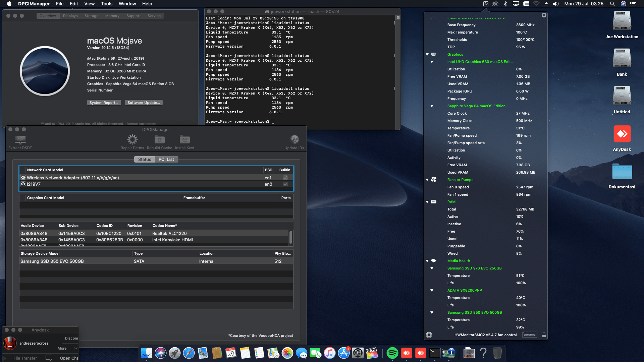
Task: Collapse the Media health section
Action: [x=427, y=261]
